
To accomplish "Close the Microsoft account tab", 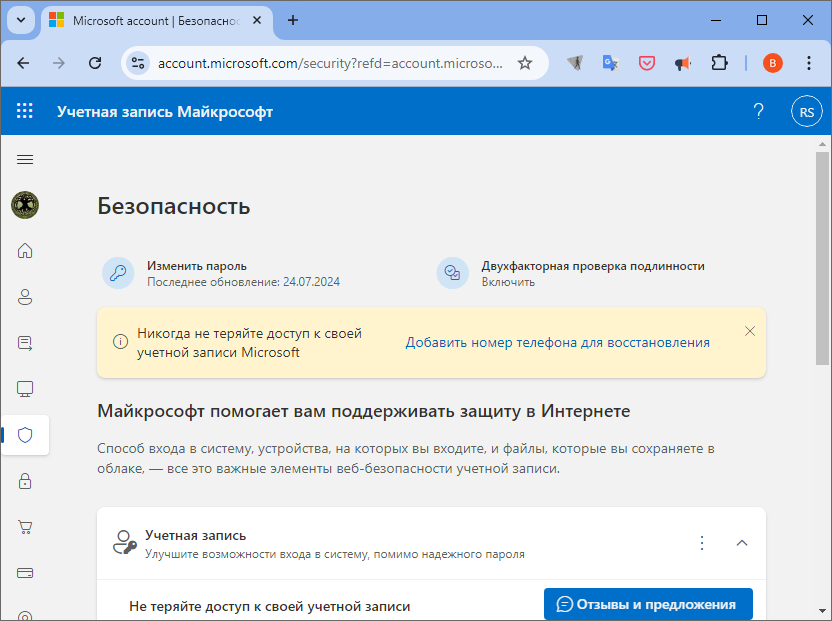I will [x=257, y=20].
